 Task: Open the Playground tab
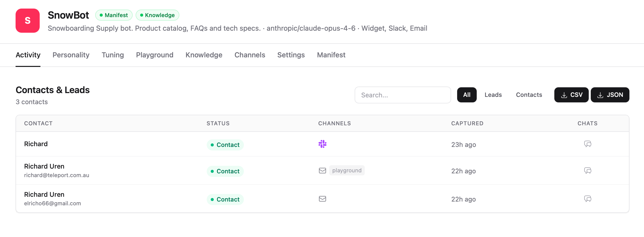[x=155, y=55]
